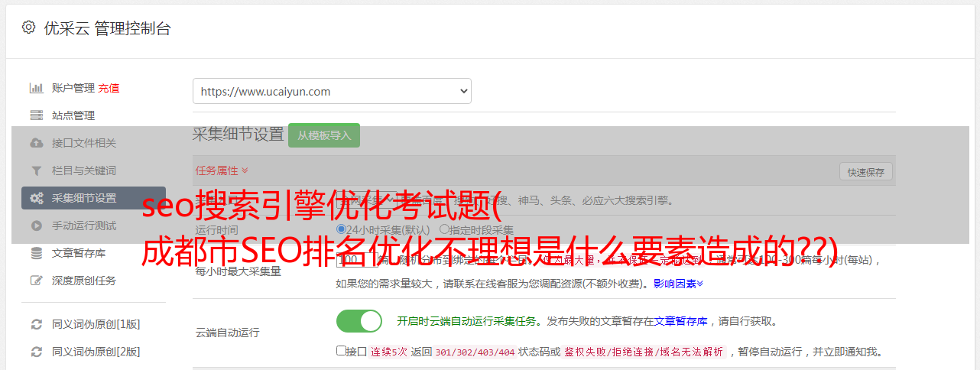The height and width of the screenshot is (370, 980).
Task: Click the gear icon beside 优采云 管理控制台
Action: tap(28, 28)
